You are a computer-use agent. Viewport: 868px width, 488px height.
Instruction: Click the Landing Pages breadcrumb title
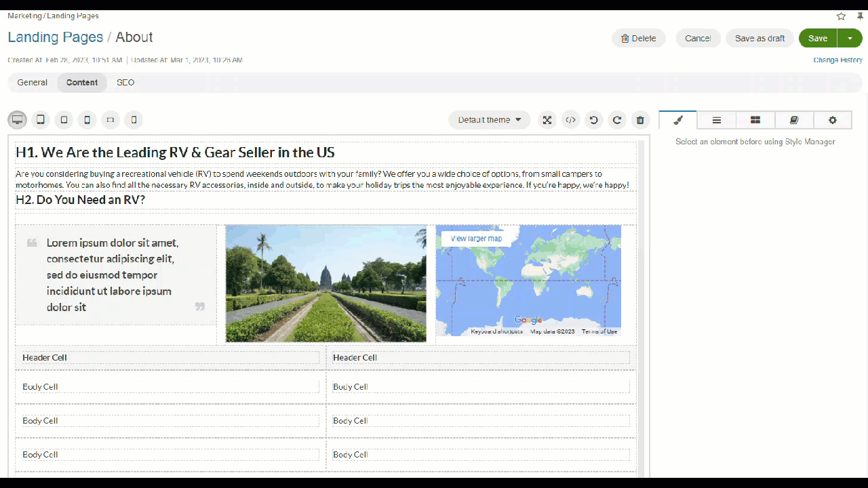coord(56,37)
